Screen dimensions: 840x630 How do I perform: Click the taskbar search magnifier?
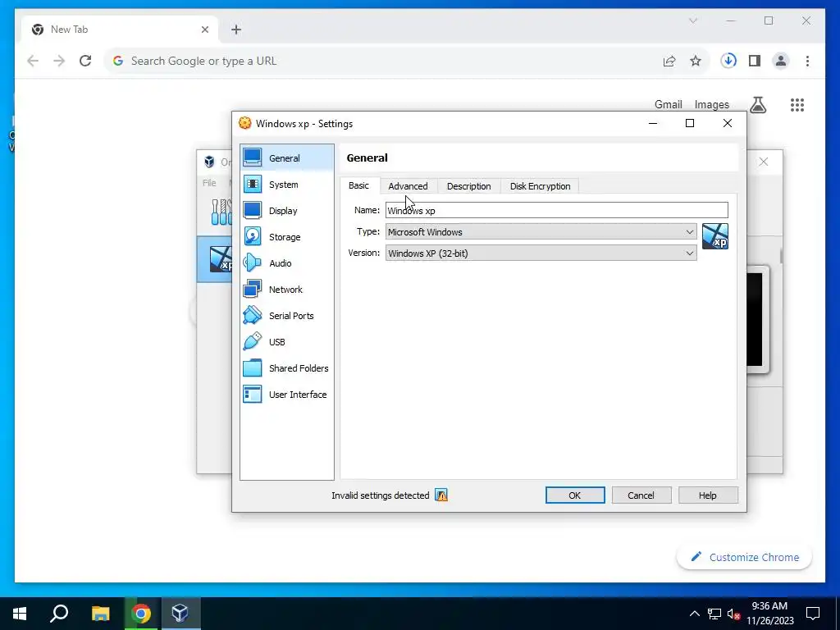59,613
